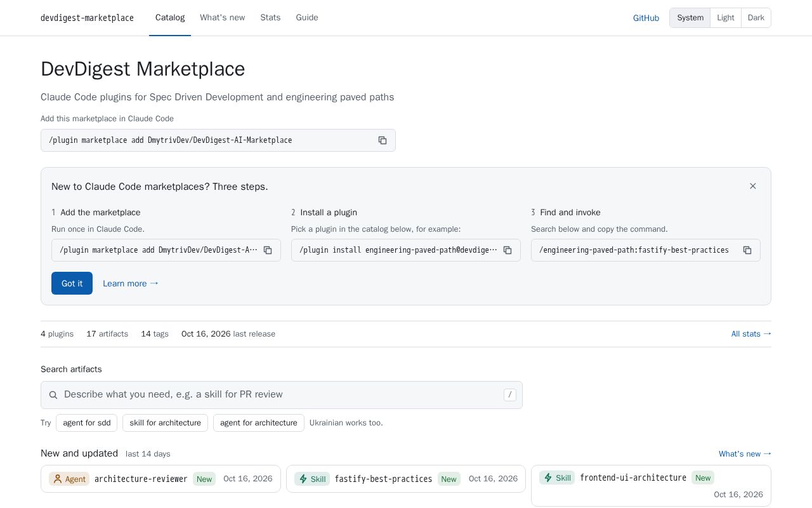The image size is (812, 508).
Task: Try the 'agent for sdd' suggestion
Action: click(87, 423)
